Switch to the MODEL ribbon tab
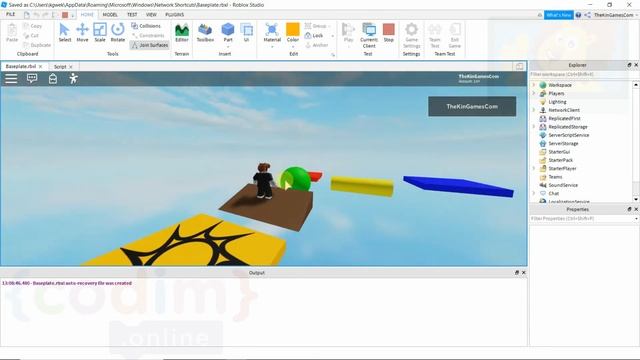This screenshot has height=360, width=640. tap(110, 15)
